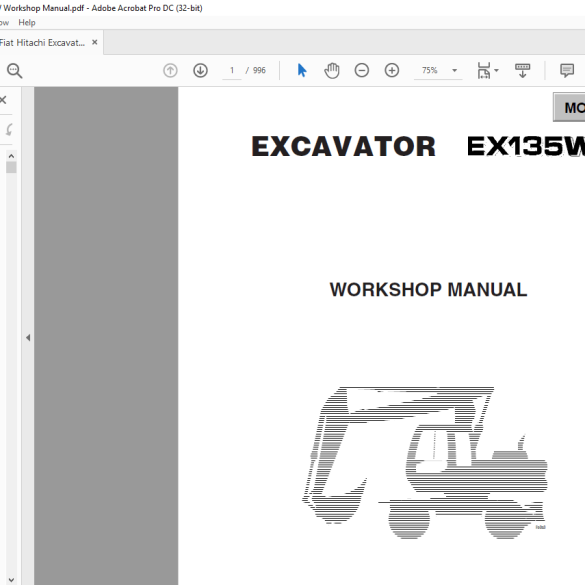Close the left navigation pane
The width and height of the screenshot is (585, 585).
coord(3,100)
